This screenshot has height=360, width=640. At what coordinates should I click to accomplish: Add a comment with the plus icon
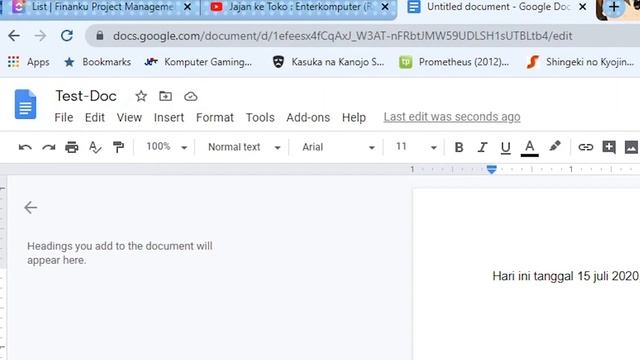click(609, 147)
